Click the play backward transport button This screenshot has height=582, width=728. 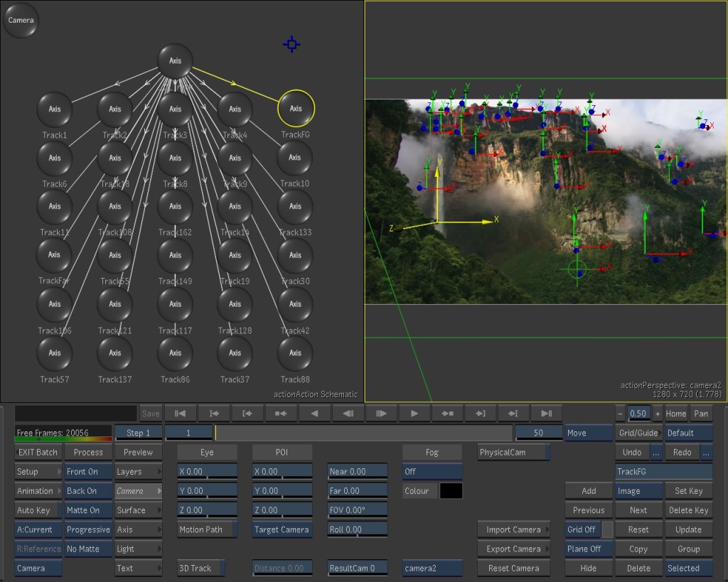314,413
